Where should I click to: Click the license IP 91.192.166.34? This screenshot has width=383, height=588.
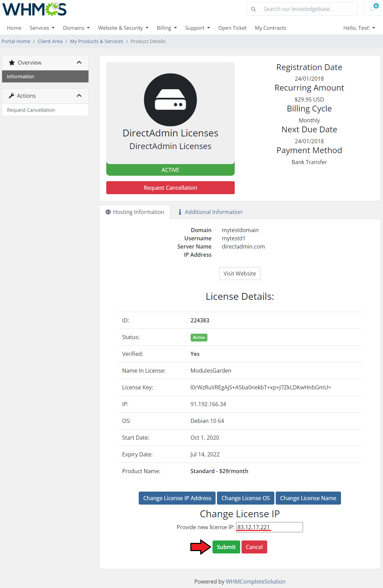[x=208, y=404]
